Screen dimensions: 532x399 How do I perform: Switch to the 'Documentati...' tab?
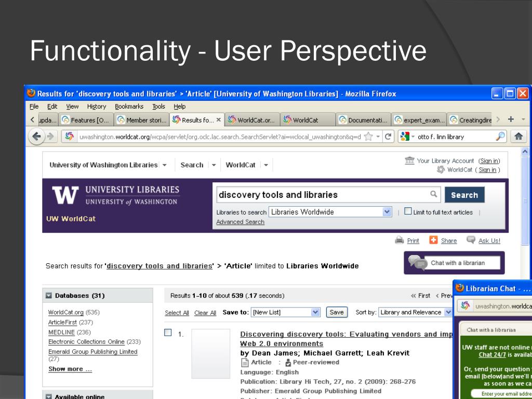point(364,120)
